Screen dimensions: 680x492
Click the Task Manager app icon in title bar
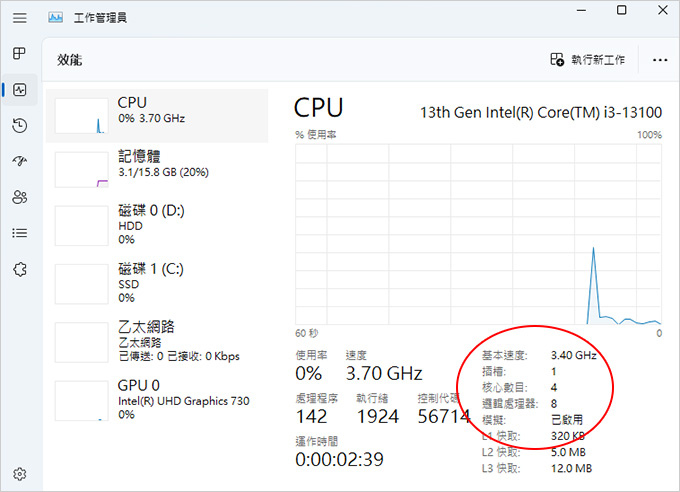(56, 18)
